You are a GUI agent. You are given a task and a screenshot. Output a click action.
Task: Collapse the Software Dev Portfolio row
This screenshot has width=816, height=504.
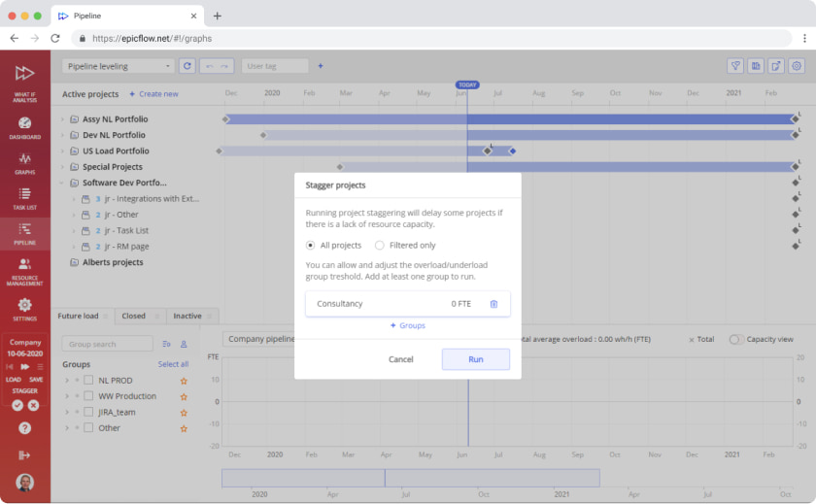click(x=62, y=183)
